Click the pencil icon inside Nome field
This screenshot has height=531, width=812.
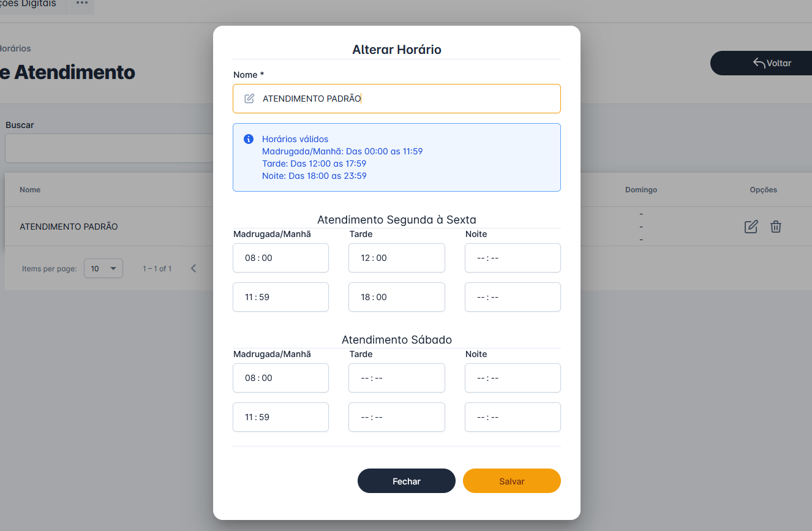(x=249, y=99)
